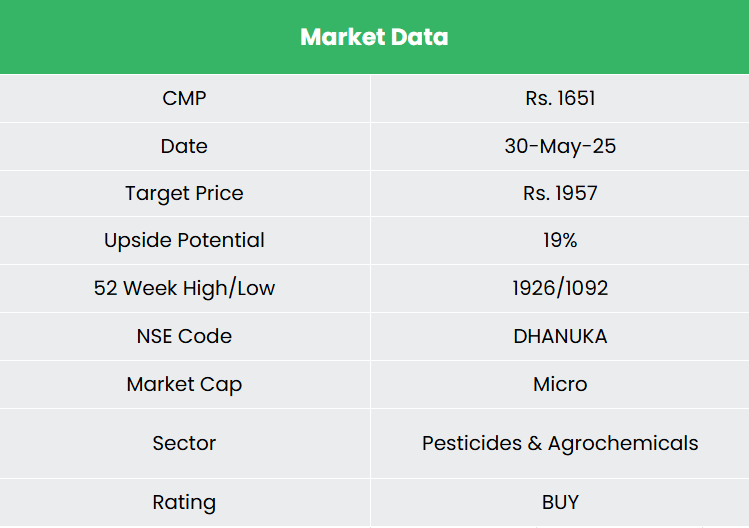Select the 52 Week High/Low label

coord(184,288)
